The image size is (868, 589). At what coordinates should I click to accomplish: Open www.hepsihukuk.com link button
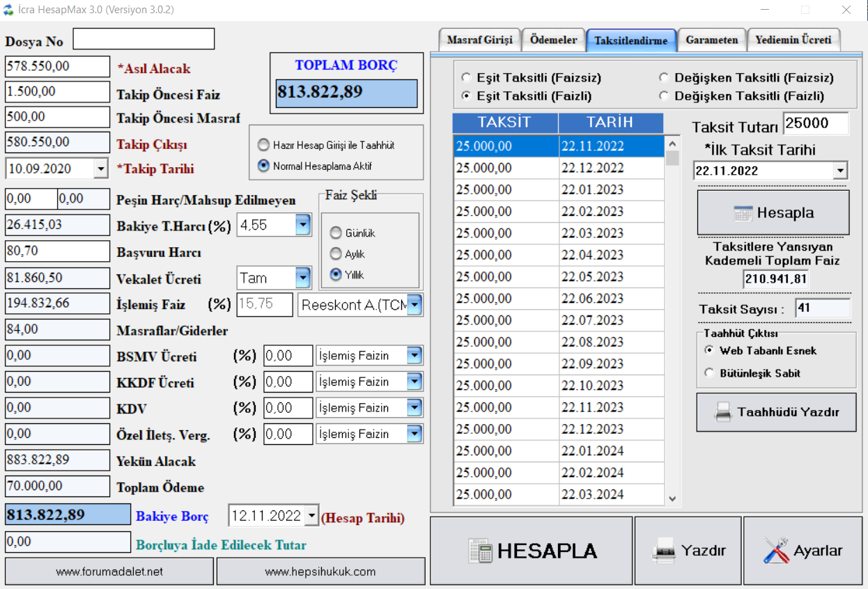pyautogui.click(x=320, y=572)
